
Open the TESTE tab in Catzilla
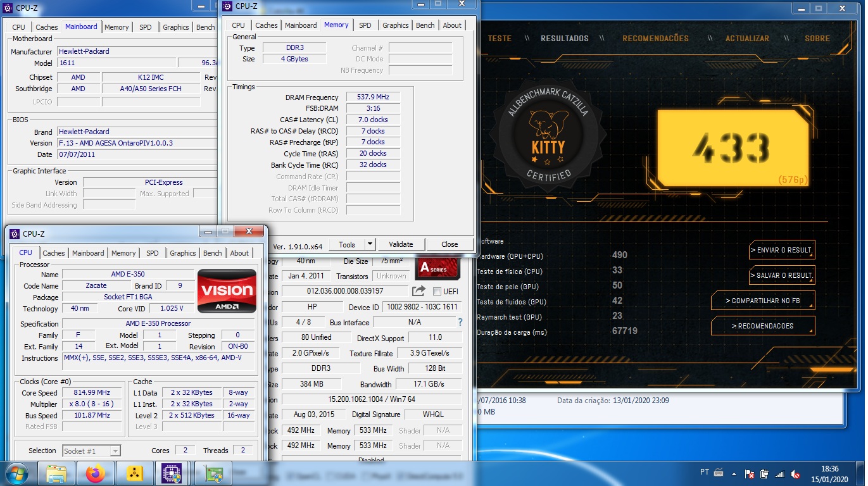500,39
